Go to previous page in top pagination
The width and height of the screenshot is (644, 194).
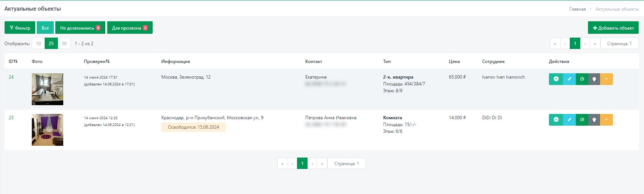click(x=565, y=43)
